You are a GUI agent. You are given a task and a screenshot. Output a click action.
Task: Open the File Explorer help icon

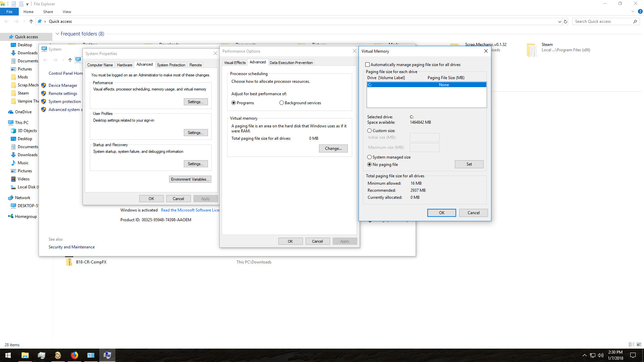click(640, 11)
